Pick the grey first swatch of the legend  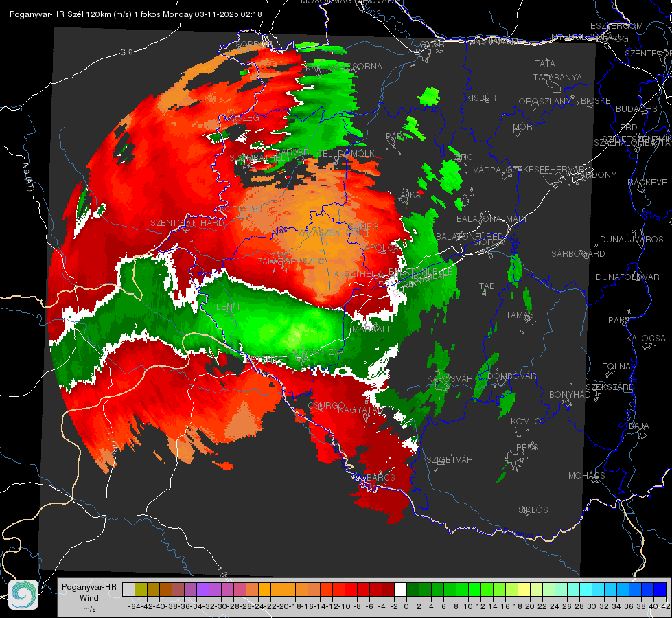coord(128,589)
